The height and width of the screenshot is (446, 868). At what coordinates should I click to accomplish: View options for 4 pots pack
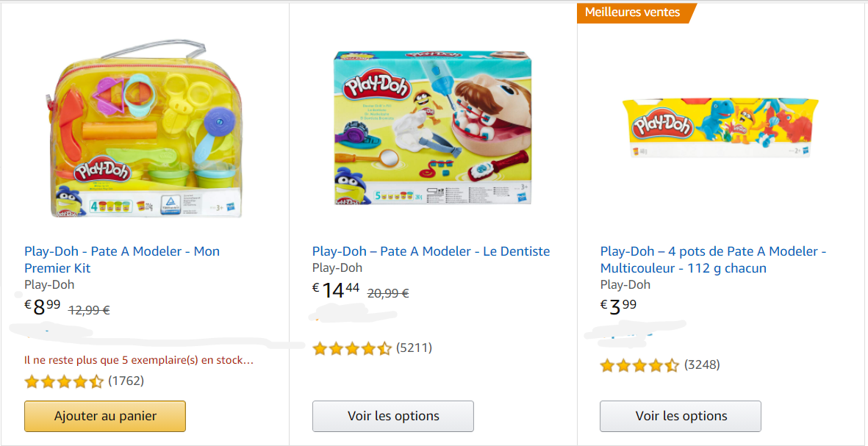pos(681,416)
